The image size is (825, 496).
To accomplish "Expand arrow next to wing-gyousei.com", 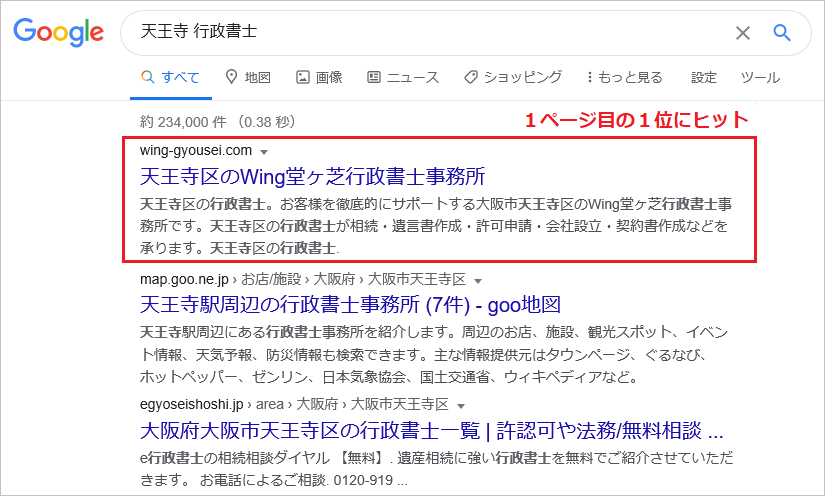I will [x=264, y=152].
